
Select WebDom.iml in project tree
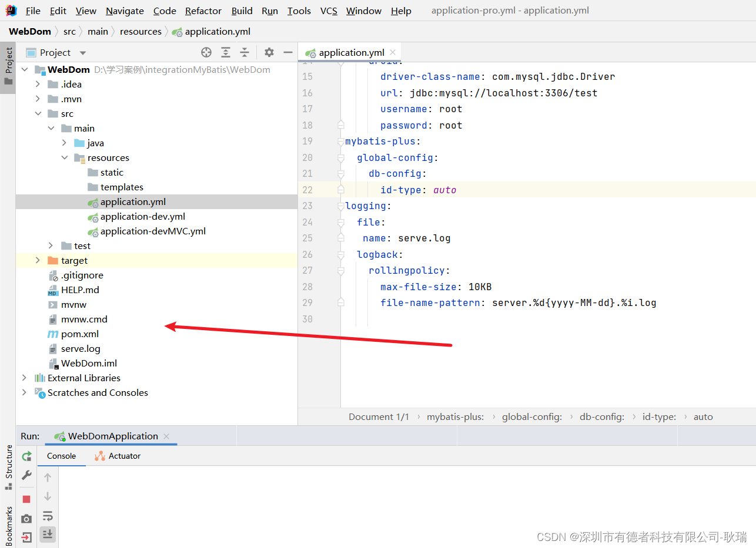pyautogui.click(x=89, y=363)
